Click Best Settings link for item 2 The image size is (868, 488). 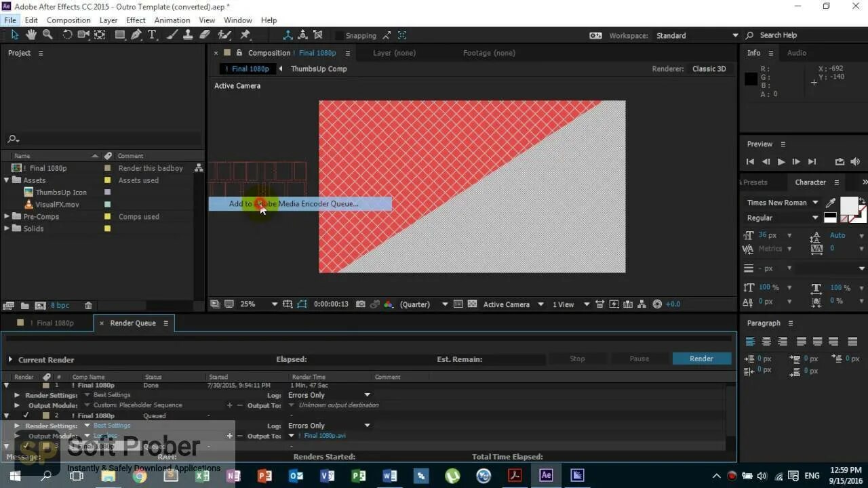(112, 426)
